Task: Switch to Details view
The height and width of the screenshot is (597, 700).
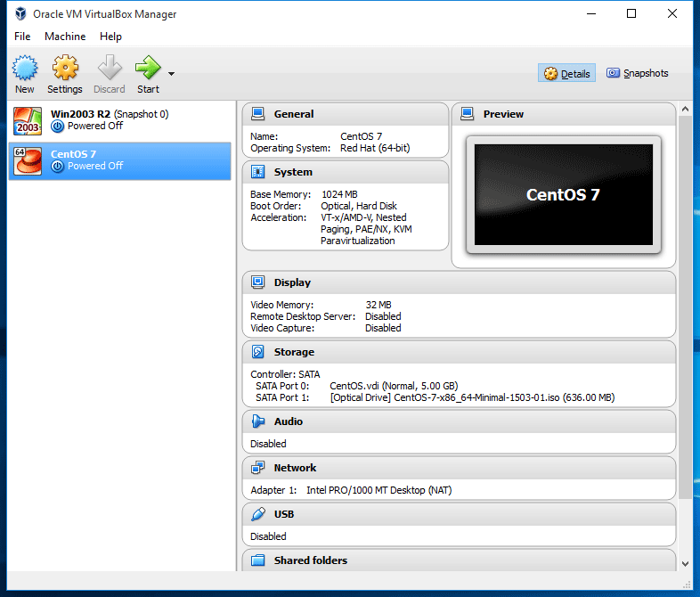Action: (x=566, y=73)
